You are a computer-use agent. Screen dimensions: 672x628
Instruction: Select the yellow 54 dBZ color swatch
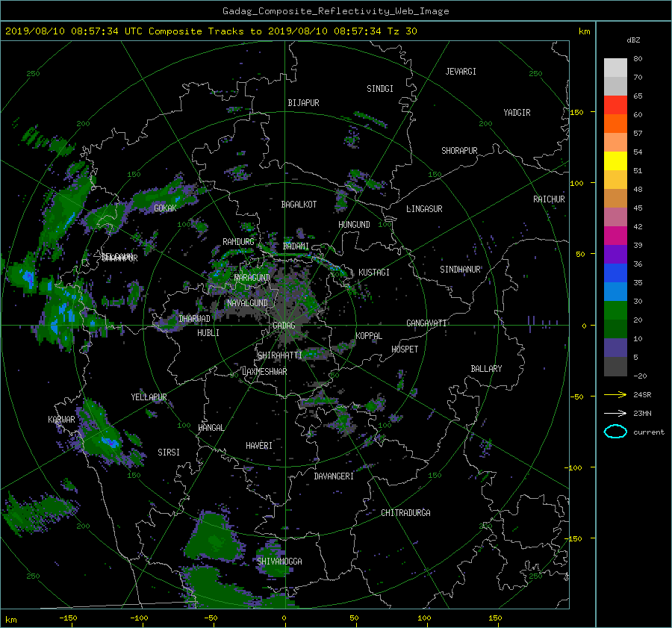point(615,161)
